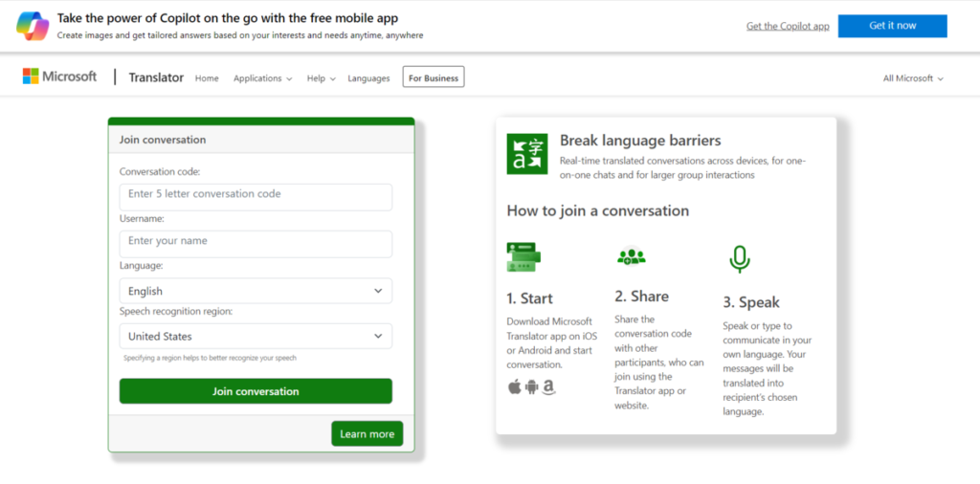Click the Translator site title
Image resolution: width=980 pixels, height=484 pixels.
[x=156, y=77]
